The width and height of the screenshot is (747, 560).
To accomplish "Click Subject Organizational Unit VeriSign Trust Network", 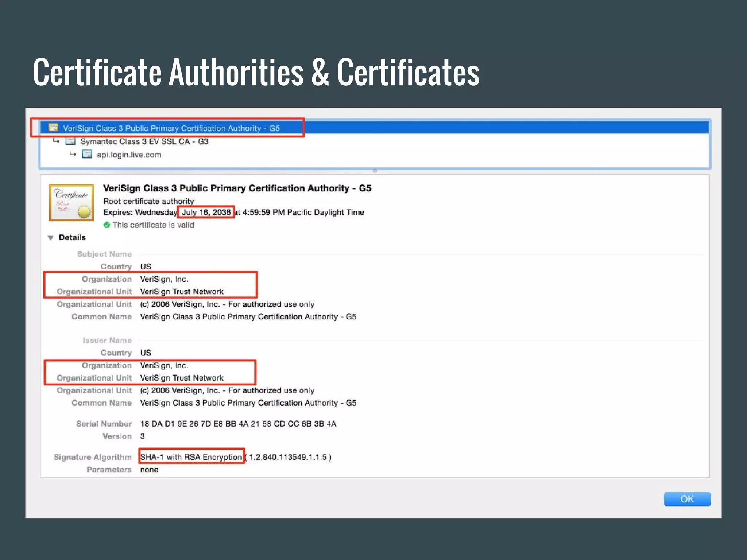I will point(182,292).
